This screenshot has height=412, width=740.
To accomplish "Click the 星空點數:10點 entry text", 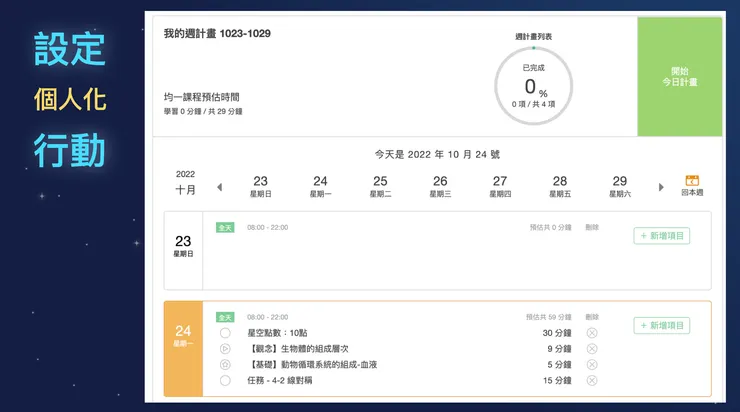I will pyautogui.click(x=278, y=333).
